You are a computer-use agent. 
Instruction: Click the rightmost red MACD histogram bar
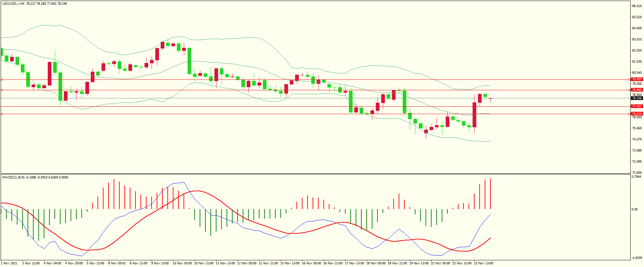[490, 194]
